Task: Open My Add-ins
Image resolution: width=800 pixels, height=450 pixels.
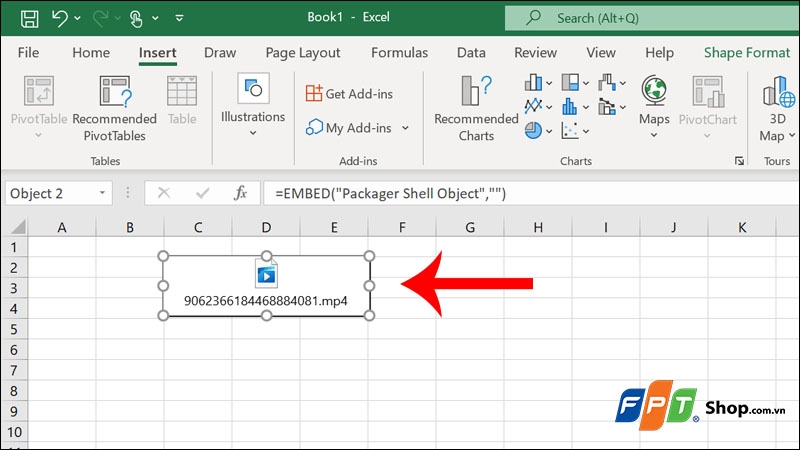Action: 349,128
